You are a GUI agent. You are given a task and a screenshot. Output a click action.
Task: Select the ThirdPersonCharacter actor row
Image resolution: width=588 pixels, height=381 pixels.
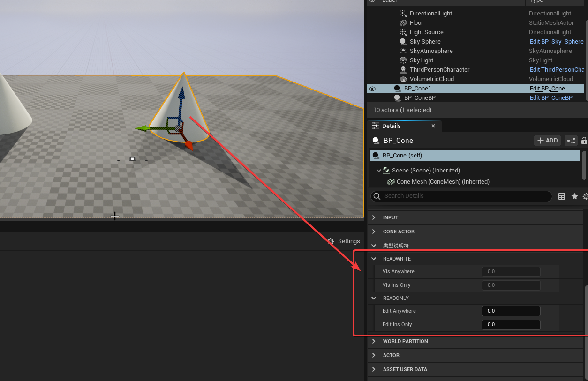click(x=475, y=70)
